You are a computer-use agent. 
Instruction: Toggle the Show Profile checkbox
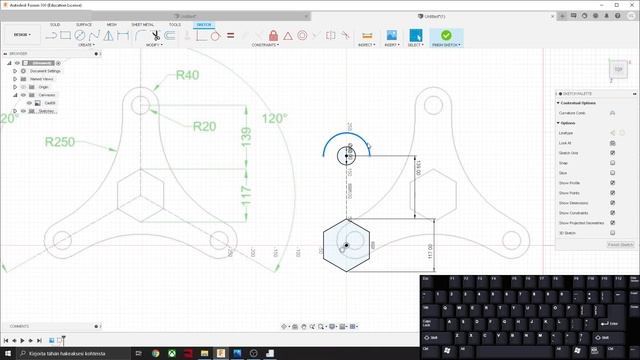coord(612,183)
